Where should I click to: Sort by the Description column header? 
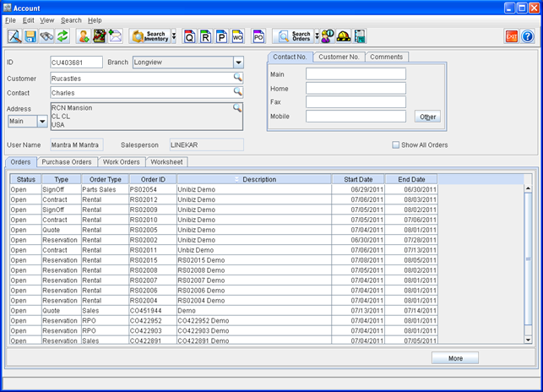click(x=254, y=179)
